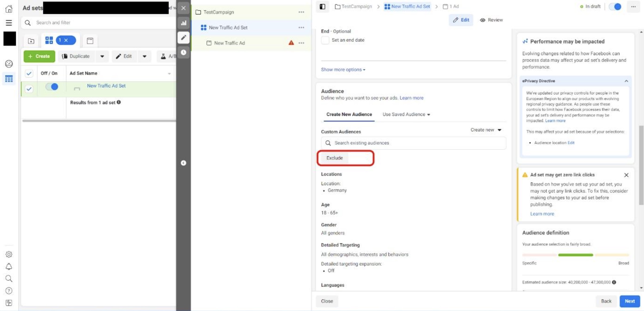
Task: Open the hamburger menu in left sidebar
Action: pyautogui.click(x=9, y=23)
